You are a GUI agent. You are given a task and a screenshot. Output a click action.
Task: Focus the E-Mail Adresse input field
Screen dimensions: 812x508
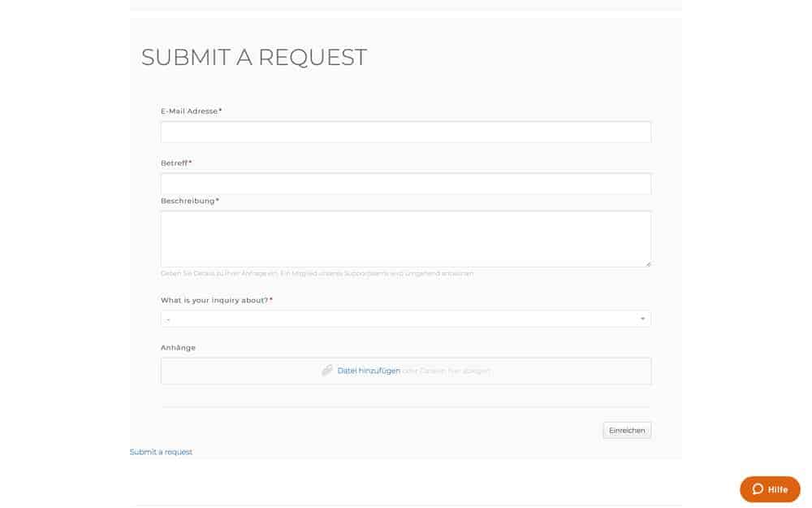[x=405, y=132]
